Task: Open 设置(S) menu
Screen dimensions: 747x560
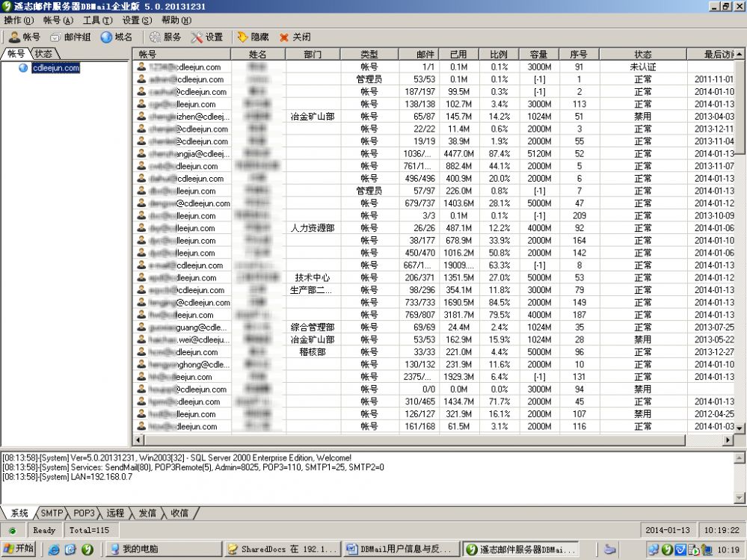Action: (x=137, y=20)
